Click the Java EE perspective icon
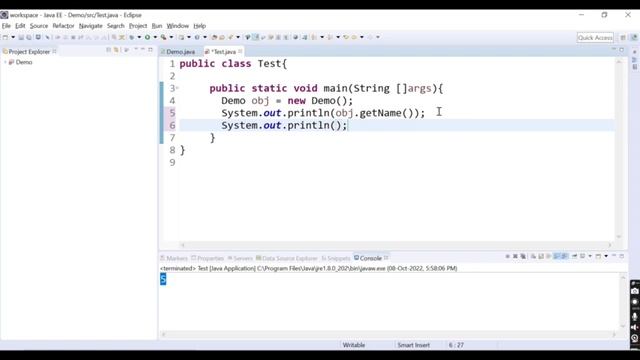This screenshot has width=640, height=360. pyautogui.click(x=634, y=38)
